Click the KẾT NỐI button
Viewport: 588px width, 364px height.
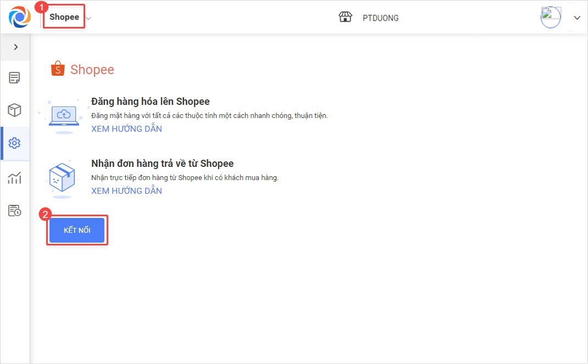77,230
